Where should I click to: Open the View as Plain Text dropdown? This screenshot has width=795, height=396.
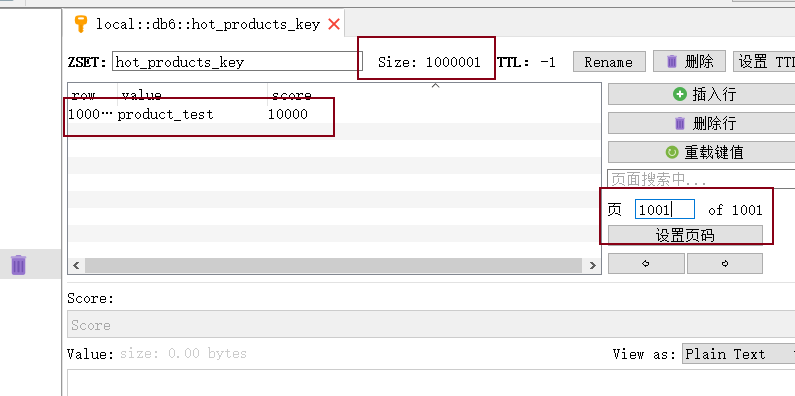tap(739, 354)
